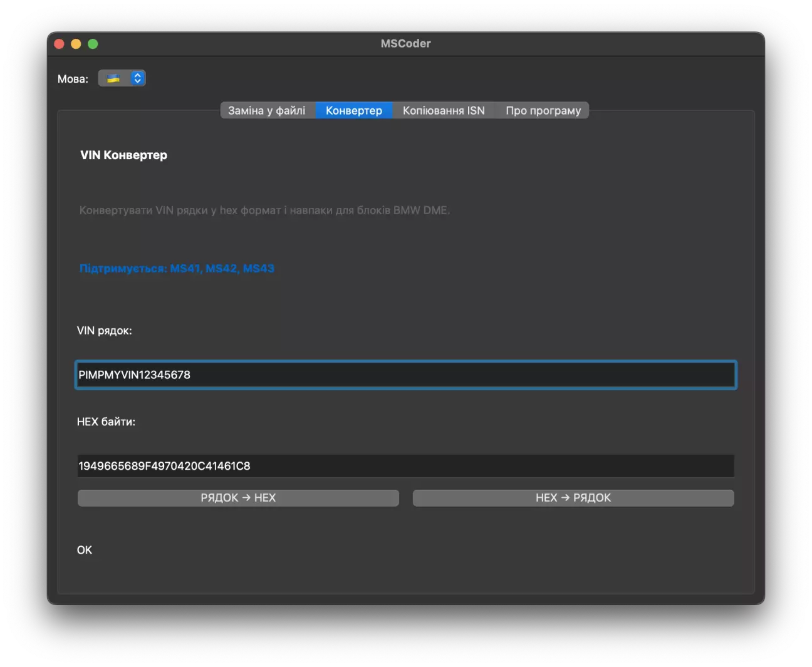Switch to the Заміна у файлі tab
The width and height of the screenshot is (812, 667).
(x=267, y=110)
